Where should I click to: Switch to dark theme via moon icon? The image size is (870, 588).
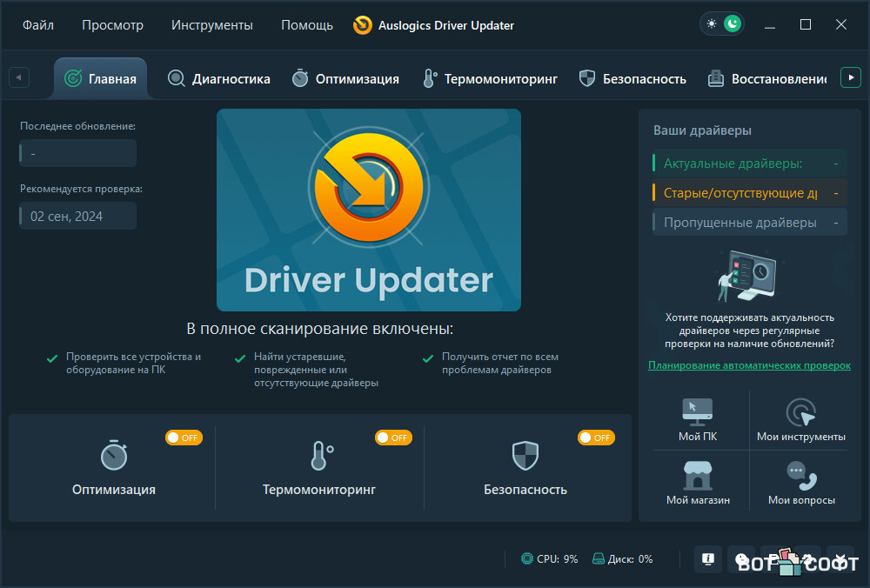(733, 23)
